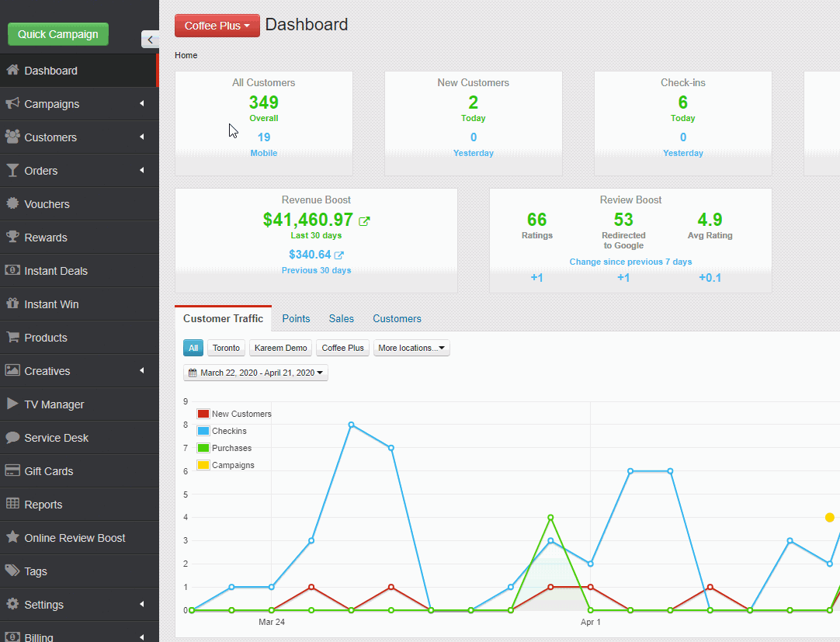Collapse the sidebar with the arrow button
Image resolution: width=840 pixels, height=642 pixels.
(x=151, y=40)
